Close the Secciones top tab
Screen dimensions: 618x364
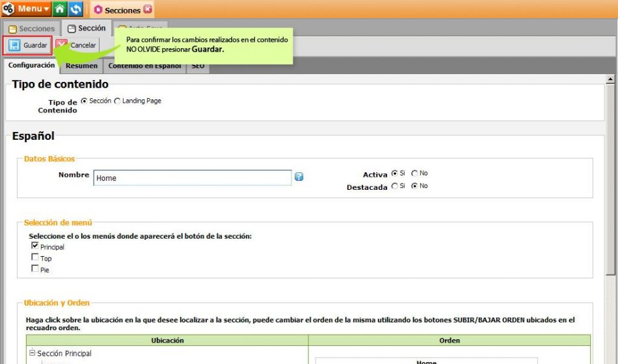click(148, 9)
